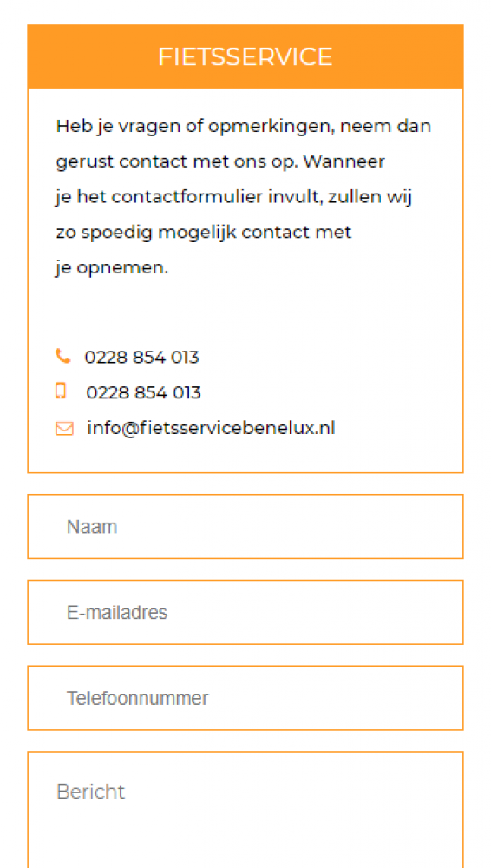Open the info@fietsservicebenelux.nl email link
Viewport: 491px width, 868px height.
212,428
